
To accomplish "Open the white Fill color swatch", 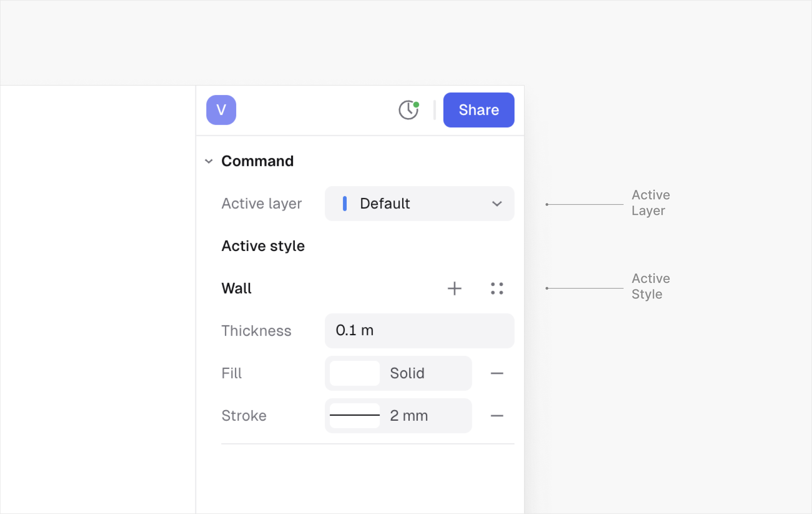I will [355, 373].
